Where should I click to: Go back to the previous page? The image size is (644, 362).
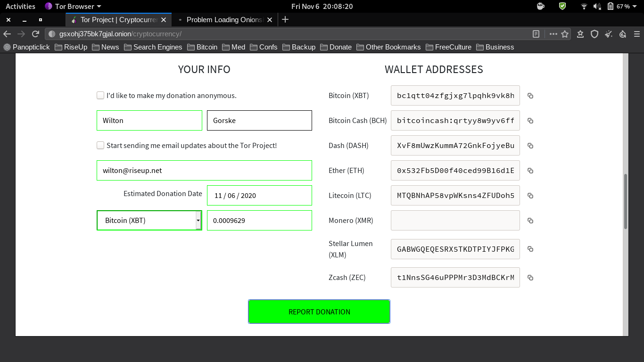[x=7, y=34]
